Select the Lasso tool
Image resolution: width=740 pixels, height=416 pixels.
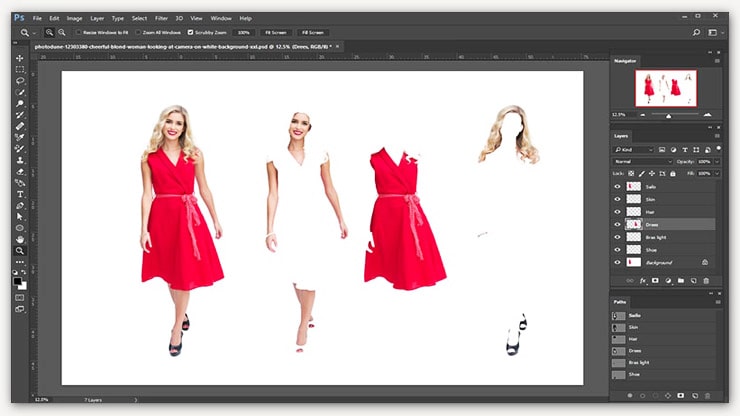point(20,81)
